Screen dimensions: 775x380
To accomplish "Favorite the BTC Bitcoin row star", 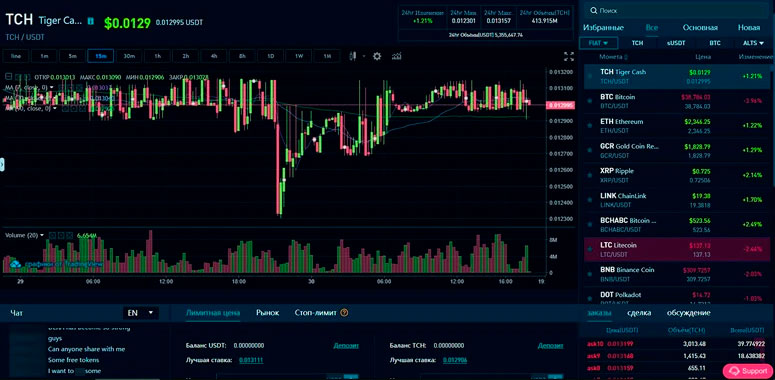I will (x=590, y=101).
